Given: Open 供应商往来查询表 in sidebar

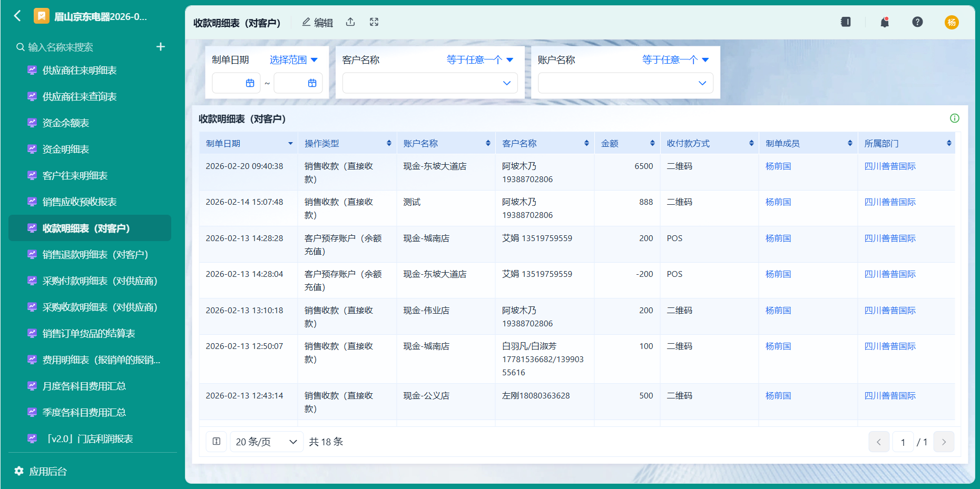Looking at the screenshot, I should click(x=80, y=96).
